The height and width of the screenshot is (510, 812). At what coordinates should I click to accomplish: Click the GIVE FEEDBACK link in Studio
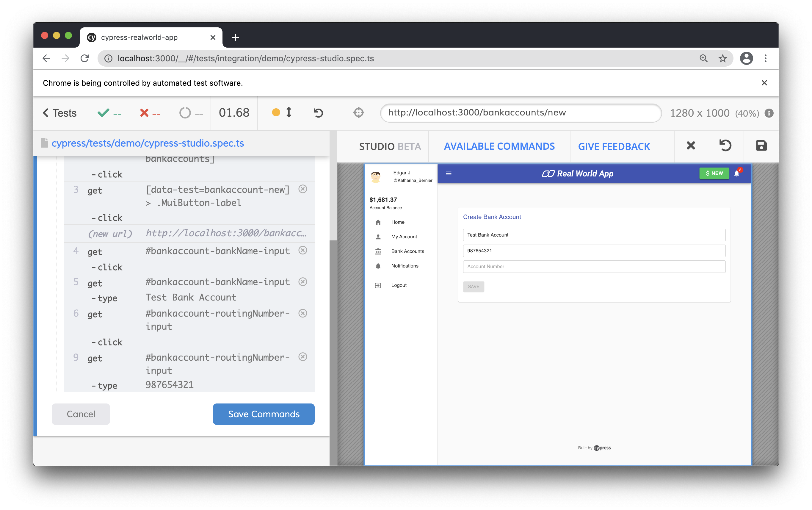pyautogui.click(x=614, y=146)
